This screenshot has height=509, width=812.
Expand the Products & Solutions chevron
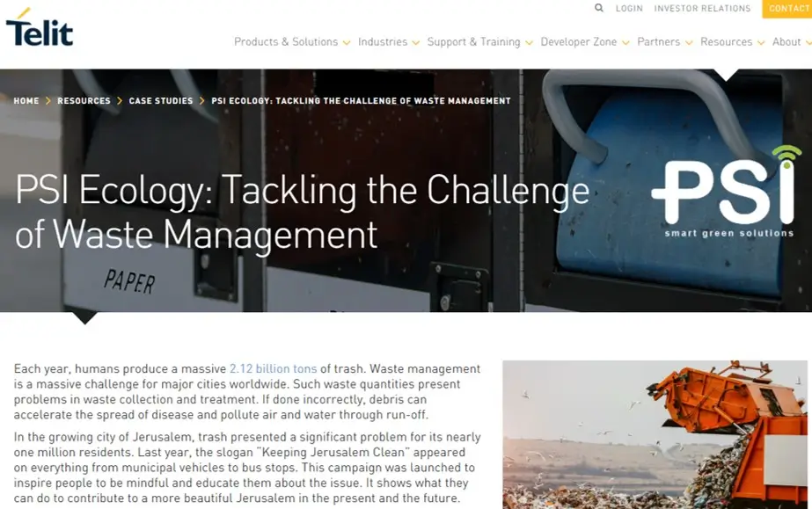click(347, 43)
